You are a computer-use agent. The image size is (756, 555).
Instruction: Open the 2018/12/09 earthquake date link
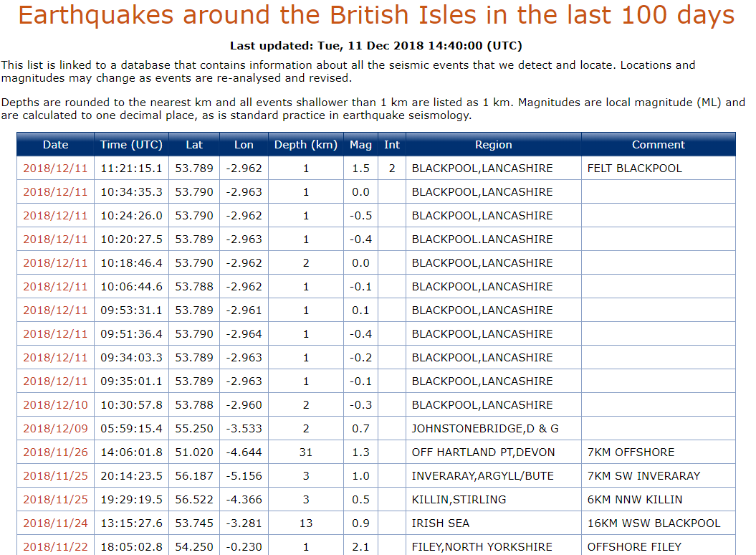coord(55,429)
